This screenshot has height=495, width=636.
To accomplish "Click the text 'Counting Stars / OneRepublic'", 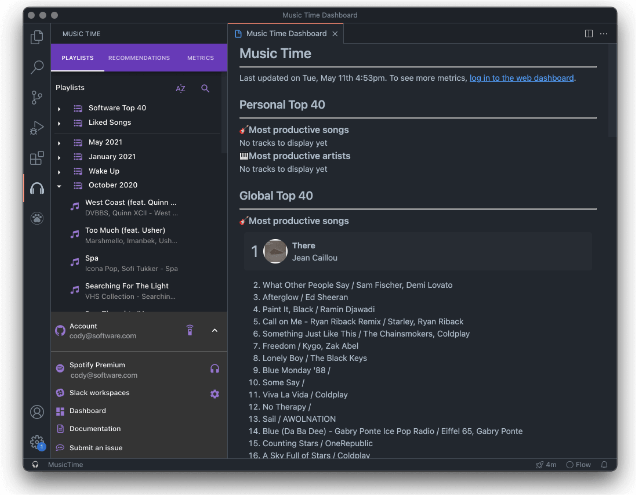I will (x=317, y=443).
